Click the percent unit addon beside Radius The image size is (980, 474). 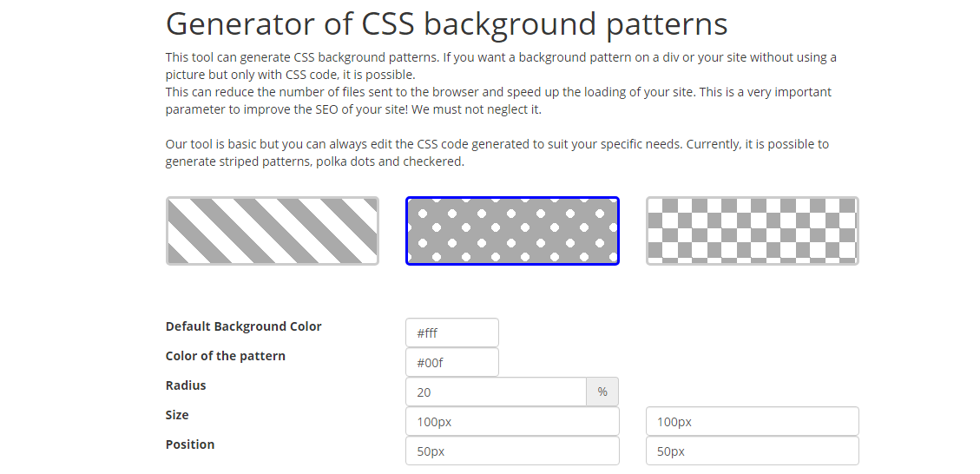[602, 392]
